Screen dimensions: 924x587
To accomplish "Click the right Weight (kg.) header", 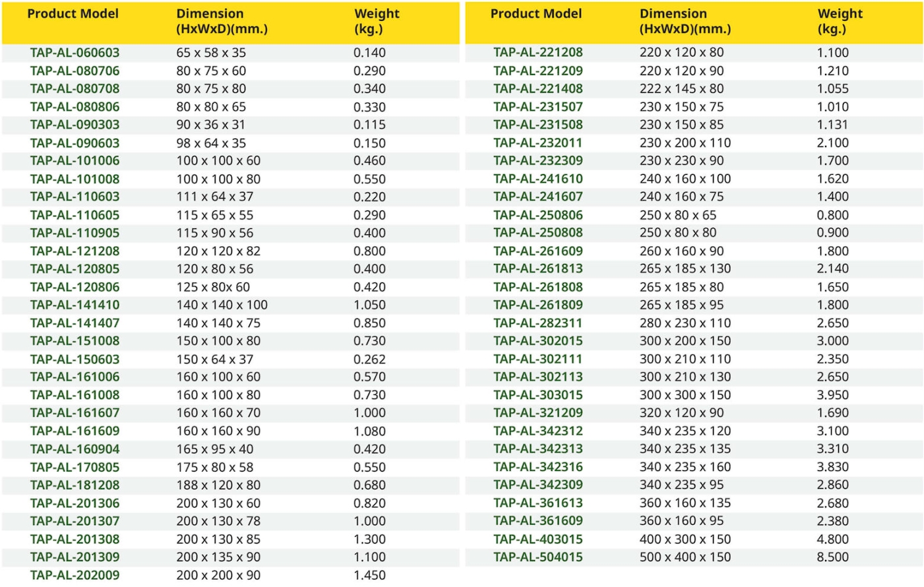I will [x=840, y=21].
